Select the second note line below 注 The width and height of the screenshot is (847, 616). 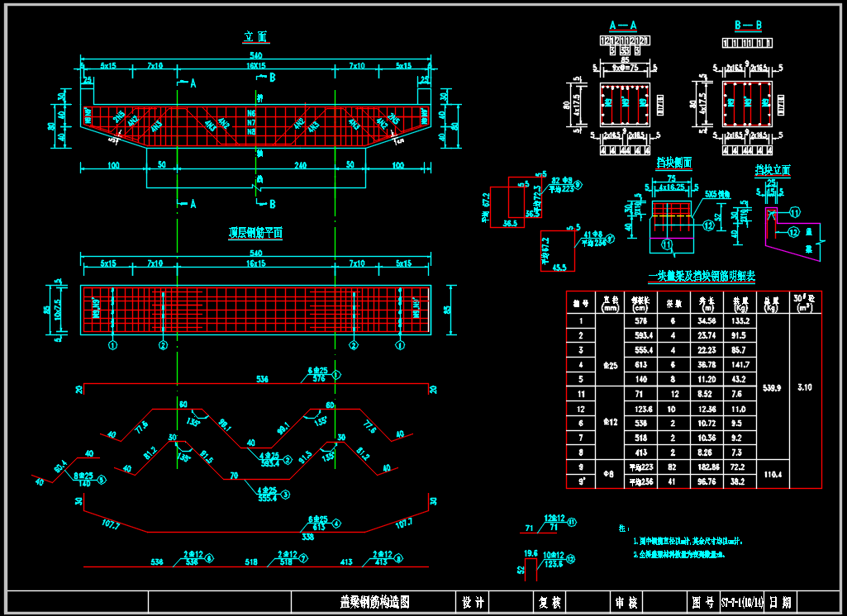[679, 554]
